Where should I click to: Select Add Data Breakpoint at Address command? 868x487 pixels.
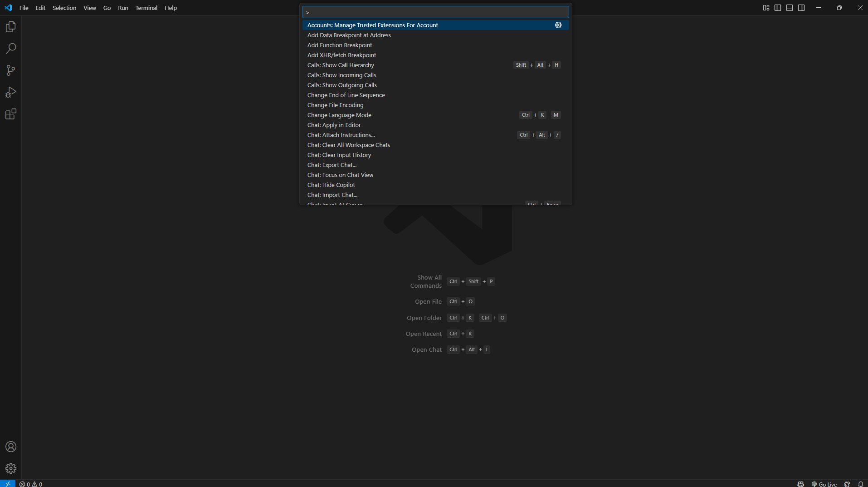435,35
